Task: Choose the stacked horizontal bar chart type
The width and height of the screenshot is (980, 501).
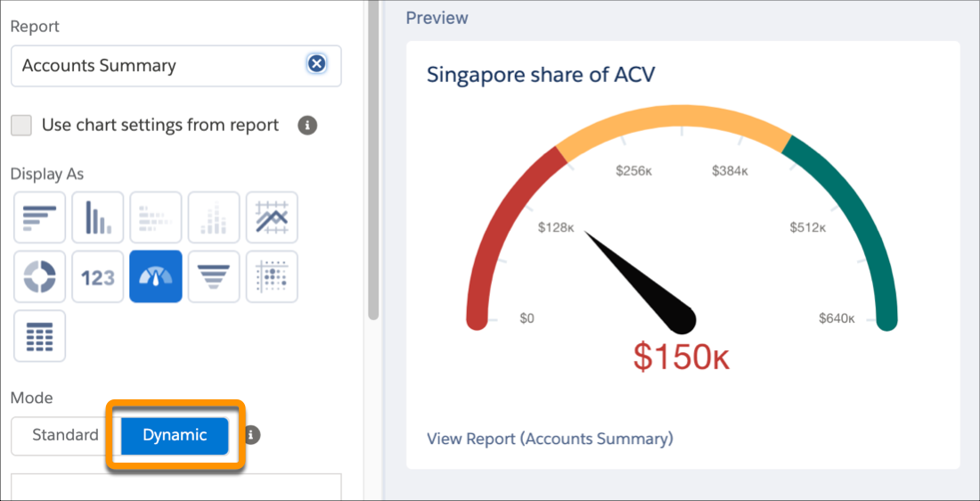Action: click(156, 218)
